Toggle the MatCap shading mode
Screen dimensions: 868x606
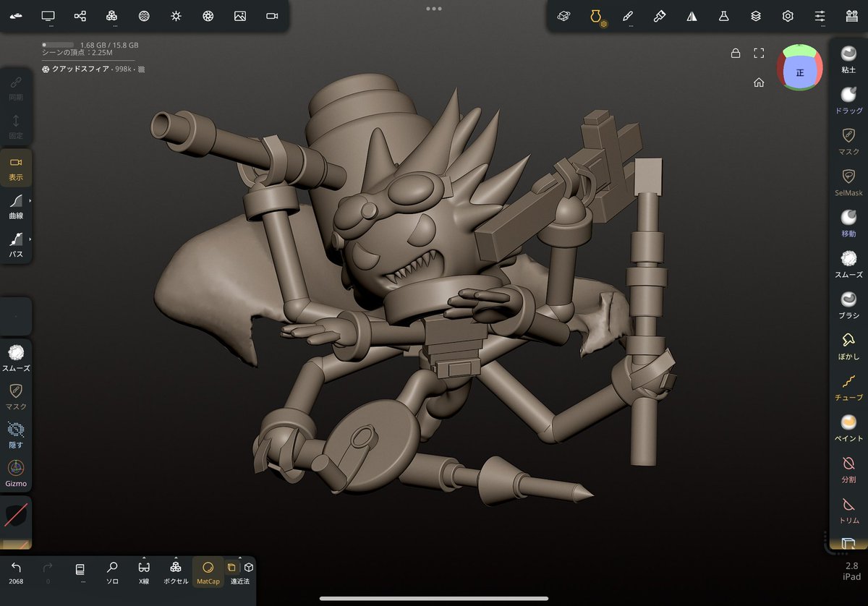(x=208, y=572)
